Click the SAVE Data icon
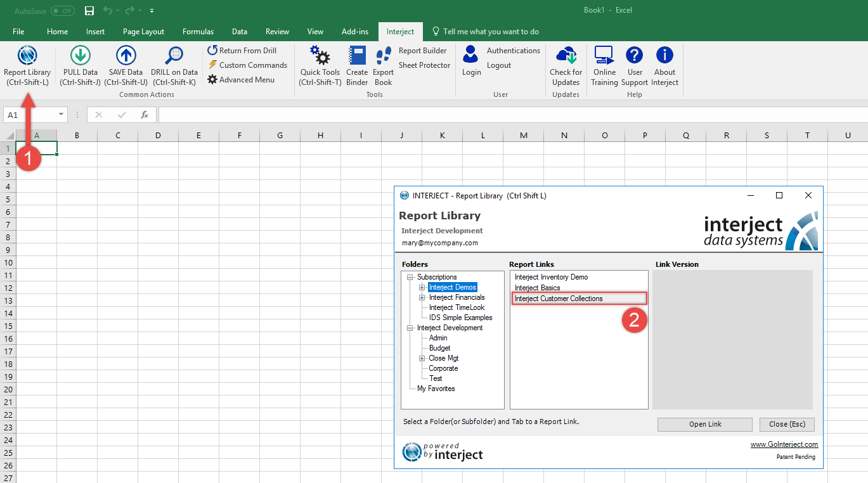The height and width of the screenshot is (483, 868). tap(126, 56)
